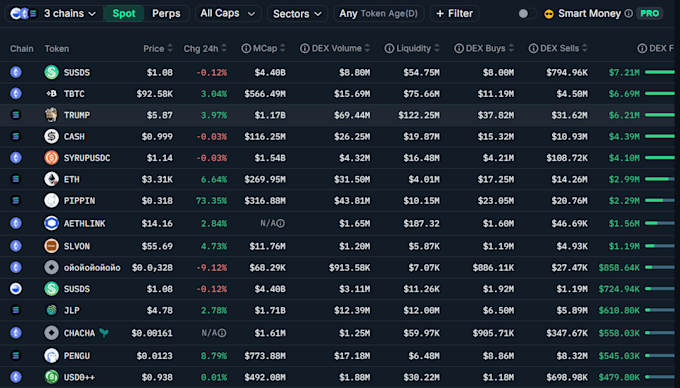Click the green plant badge beside CHACHA

tap(104, 333)
